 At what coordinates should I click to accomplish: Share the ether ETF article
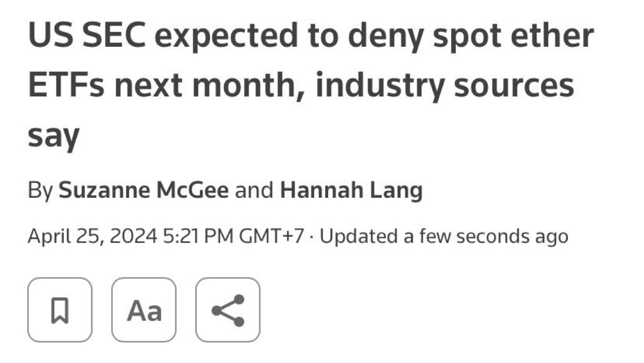click(x=228, y=310)
